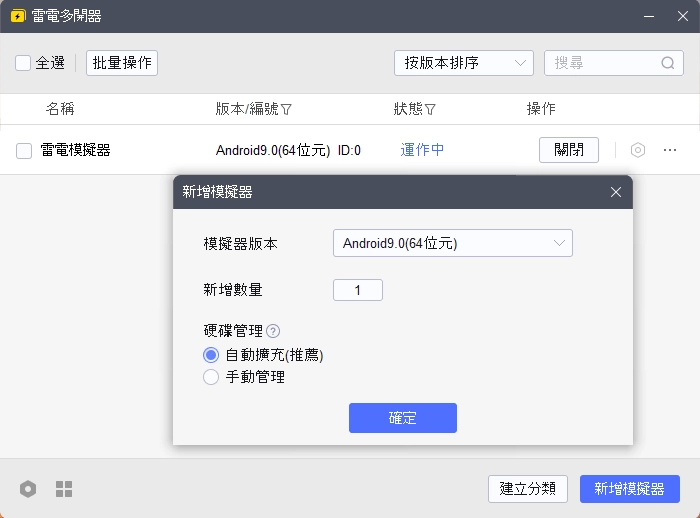Open the three-dots more menu for 雷電模擬器

tap(670, 150)
